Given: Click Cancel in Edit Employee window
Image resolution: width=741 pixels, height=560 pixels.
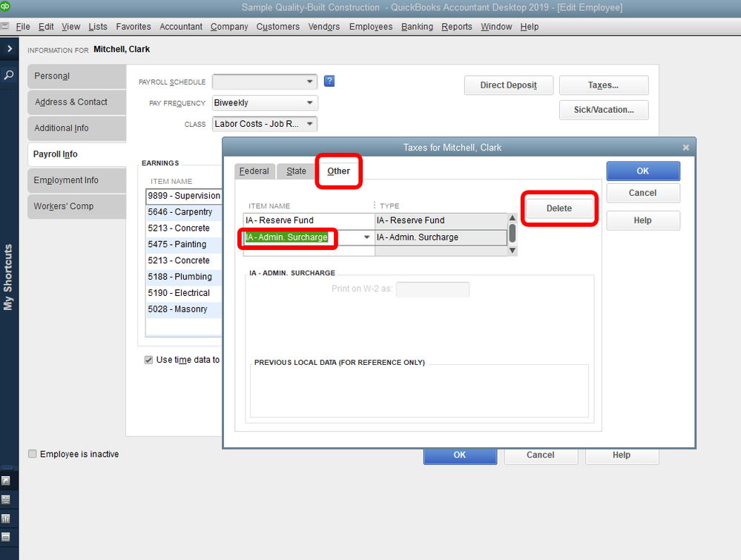Looking at the screenshot, I should click(541, 455).
